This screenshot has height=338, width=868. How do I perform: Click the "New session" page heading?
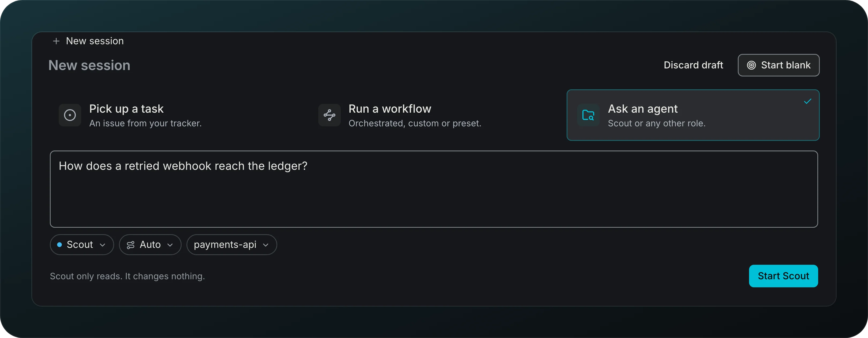point(89,65)
